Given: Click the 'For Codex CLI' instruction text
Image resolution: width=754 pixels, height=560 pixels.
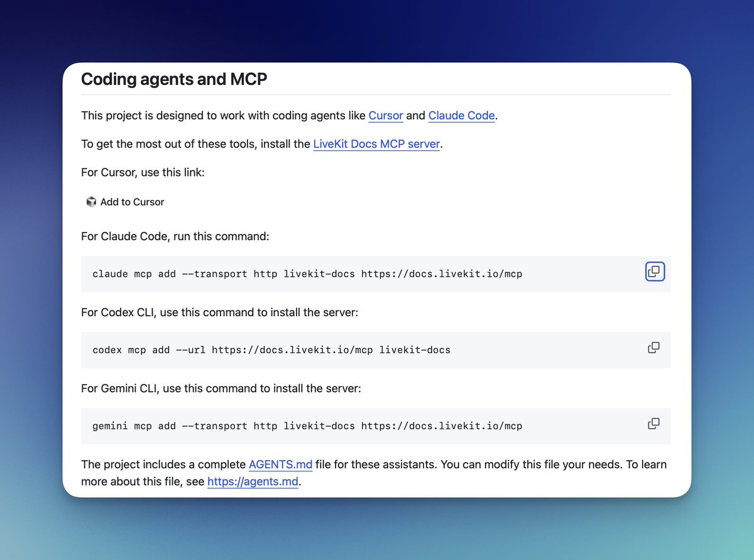Looking at the screenshot, I should point(220,312).
